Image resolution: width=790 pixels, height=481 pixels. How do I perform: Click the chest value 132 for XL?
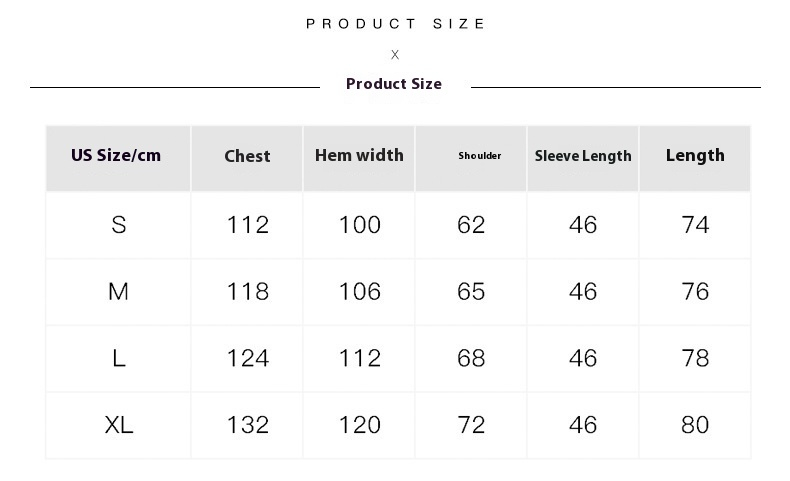pyautogui.click(x=247, y=425)
